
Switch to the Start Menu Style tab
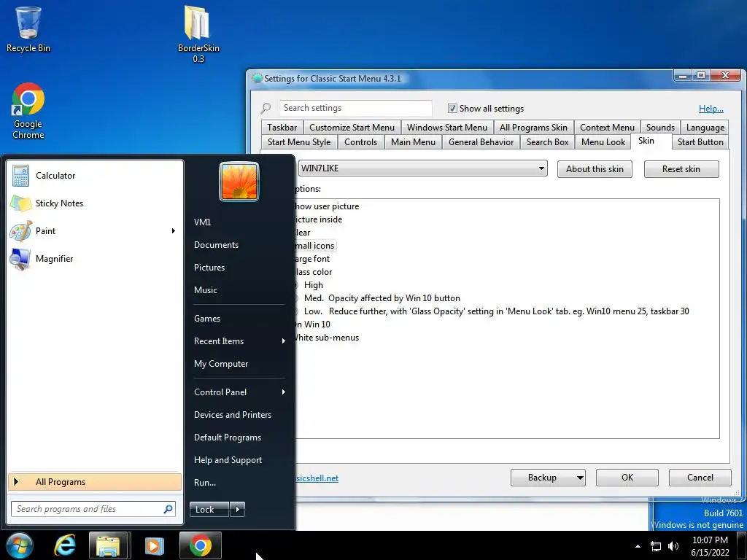299,142
